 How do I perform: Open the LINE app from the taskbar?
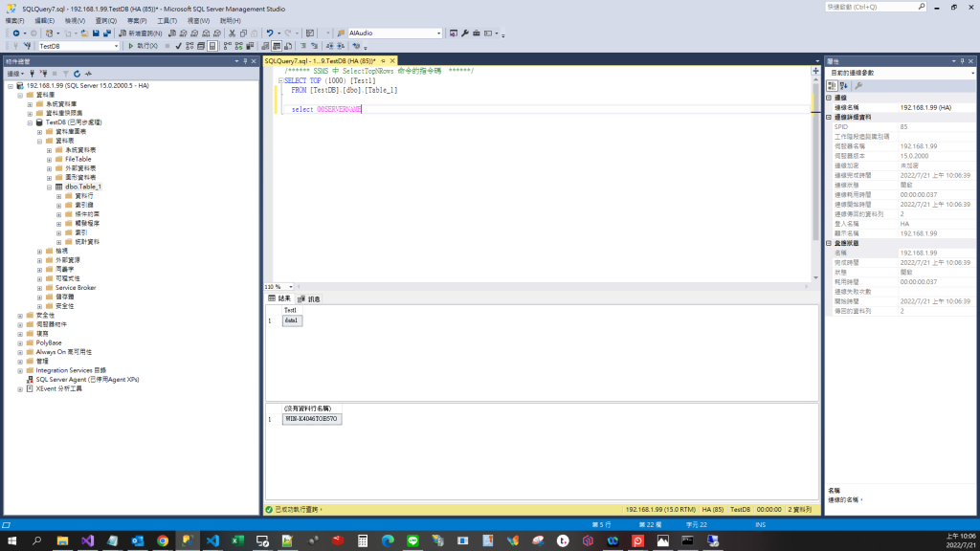(x=412, y=540)
